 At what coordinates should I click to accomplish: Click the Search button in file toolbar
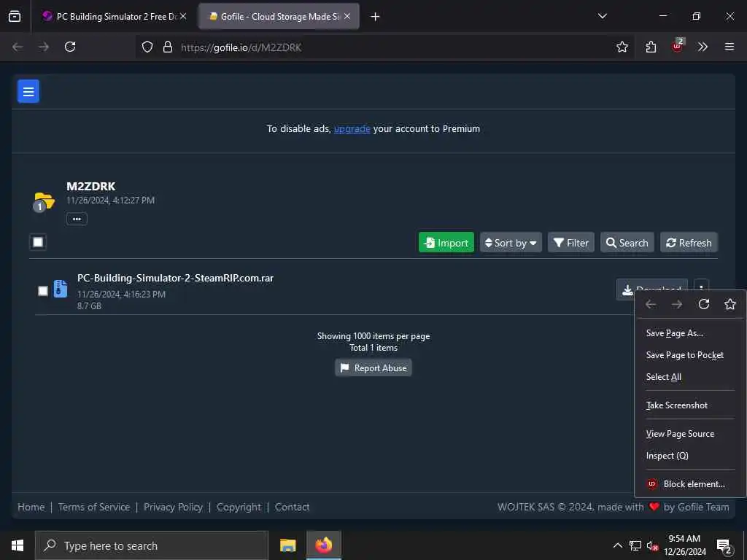tap(627, 243)
